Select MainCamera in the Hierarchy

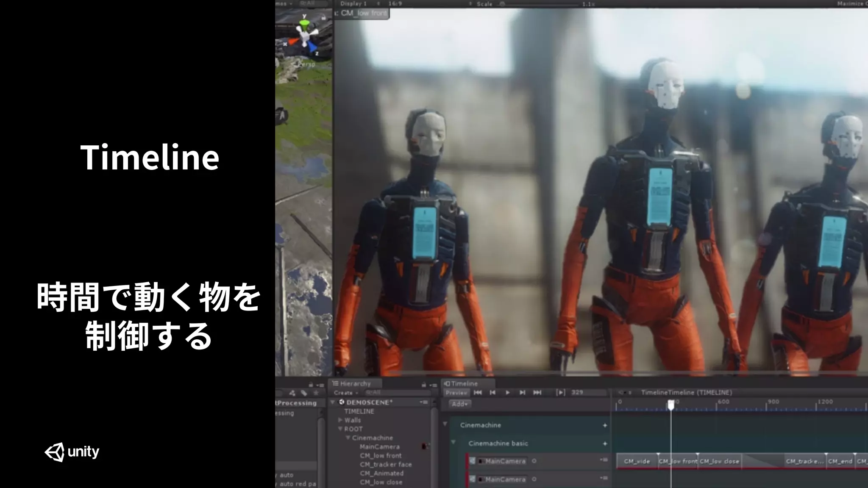pos(379,447)
